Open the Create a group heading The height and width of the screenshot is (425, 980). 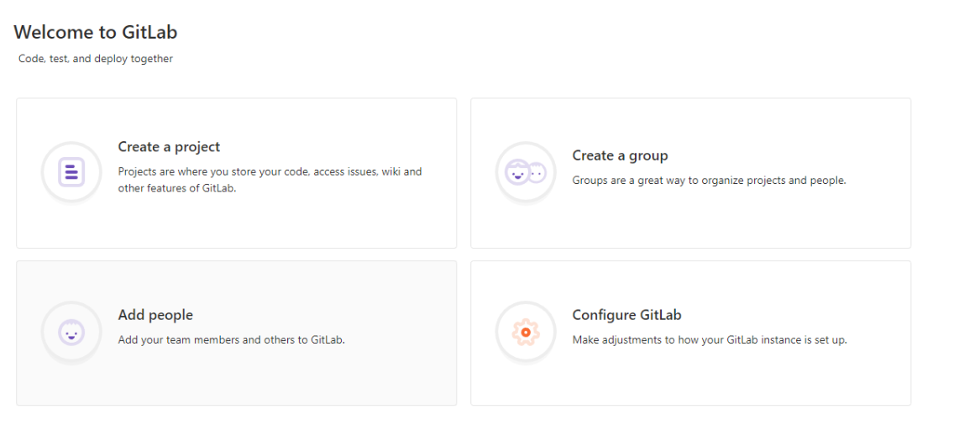click(620, 155)
